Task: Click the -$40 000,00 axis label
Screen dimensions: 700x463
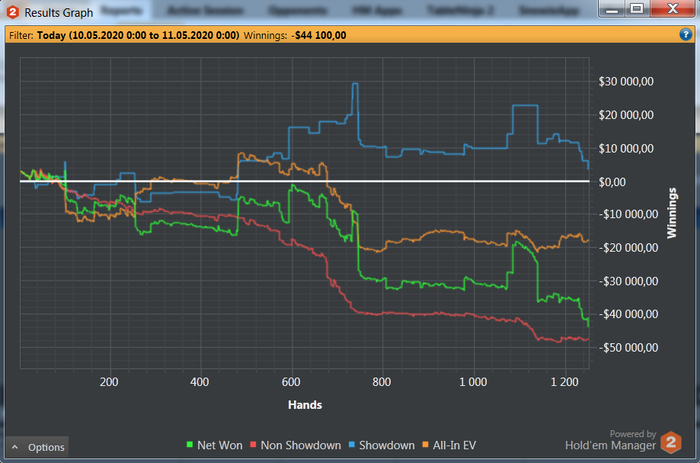Action: (x=629, y=314)
